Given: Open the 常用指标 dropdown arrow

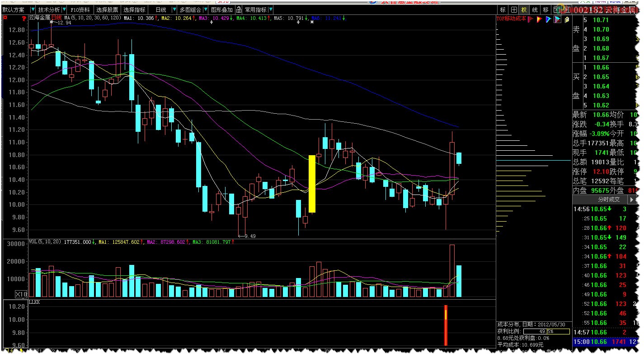Looking at the screenshot, I should (x=272, y=9).
